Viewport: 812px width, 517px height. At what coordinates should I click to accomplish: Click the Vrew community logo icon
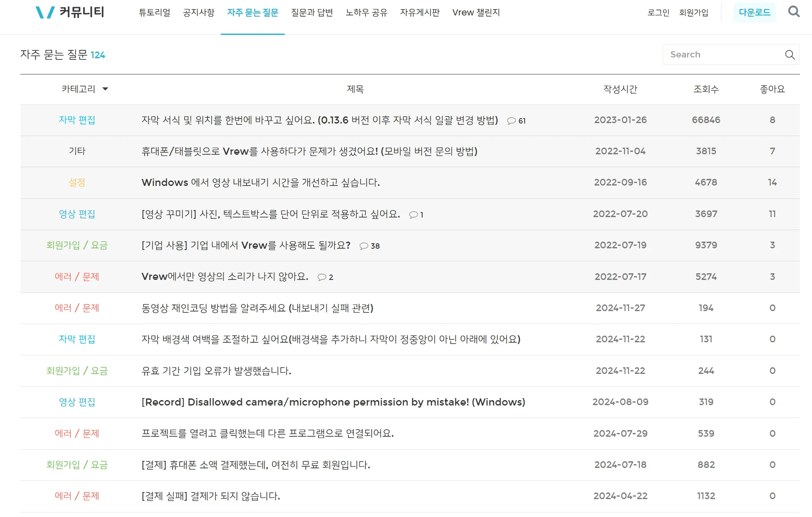[46, 12]
